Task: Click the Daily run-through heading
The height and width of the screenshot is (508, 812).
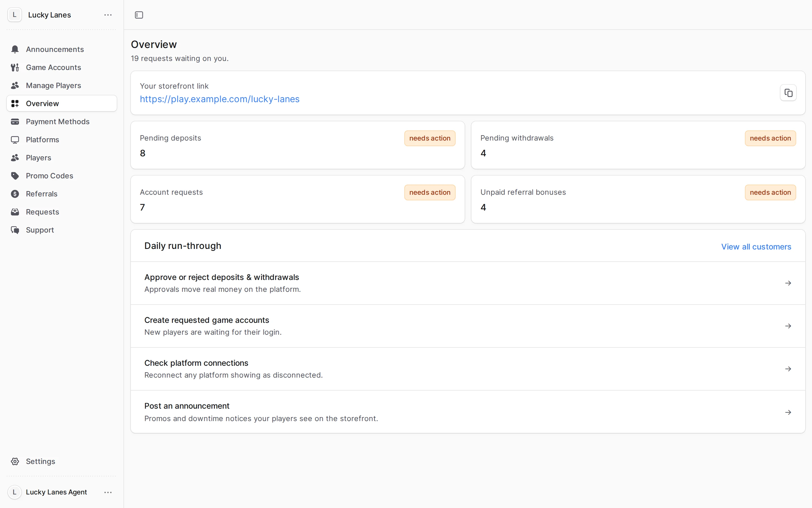Action: point(183,246)
